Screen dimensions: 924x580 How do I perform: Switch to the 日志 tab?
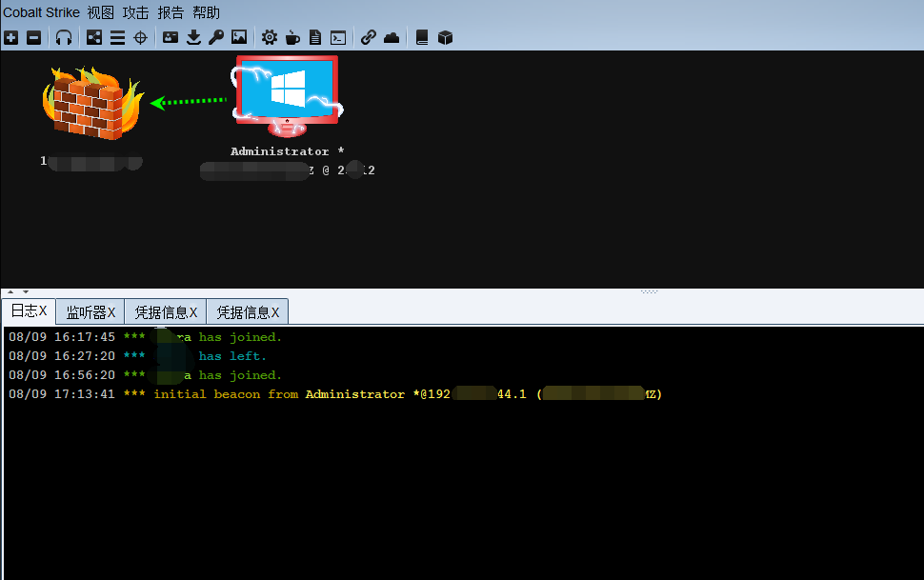(29, 311)
